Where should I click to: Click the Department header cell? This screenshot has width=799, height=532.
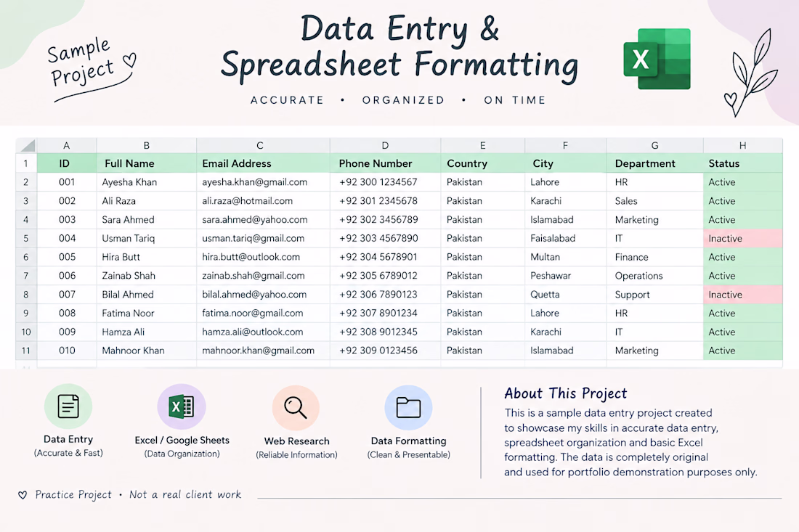[x=654, y=163]
